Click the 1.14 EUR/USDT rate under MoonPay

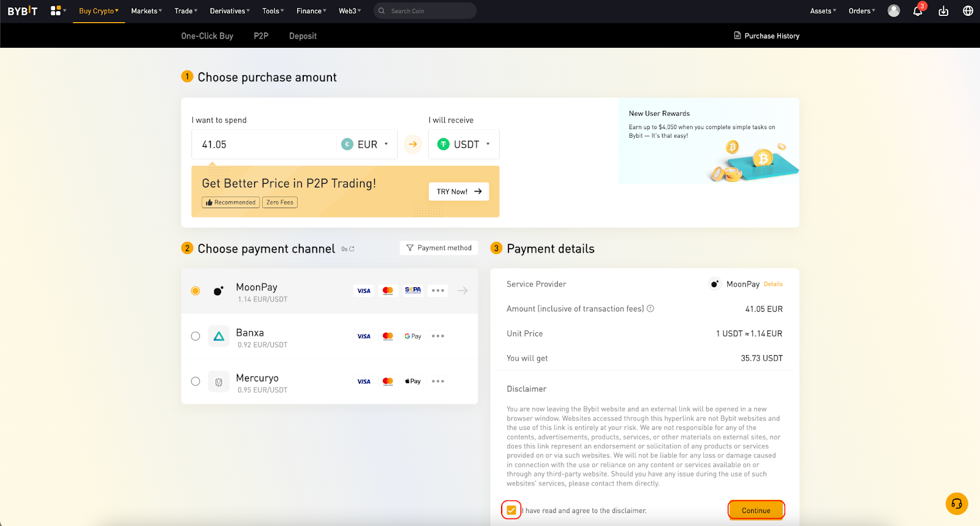pos(262,299)
